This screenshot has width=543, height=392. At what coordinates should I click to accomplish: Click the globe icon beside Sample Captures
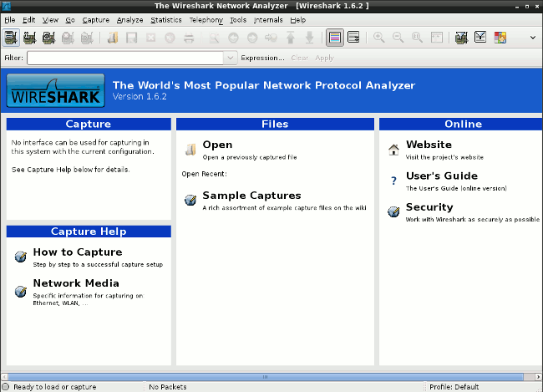190,200
